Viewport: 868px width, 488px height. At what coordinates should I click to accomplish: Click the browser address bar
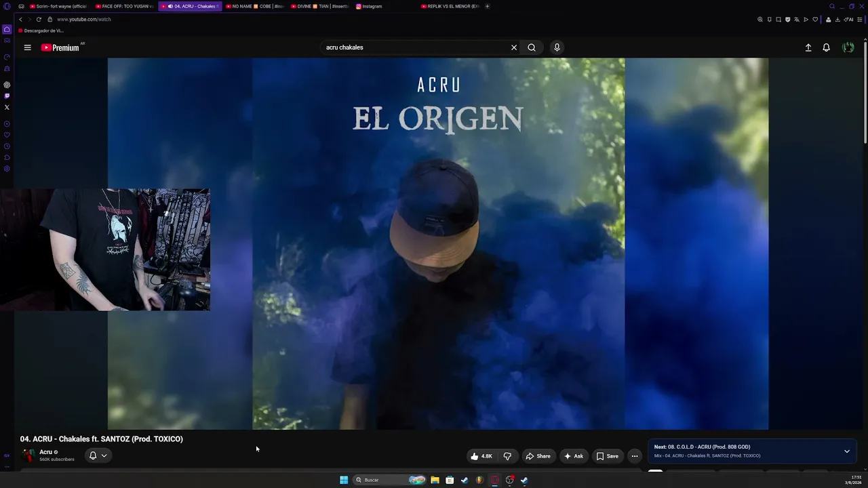pos(400,19)
